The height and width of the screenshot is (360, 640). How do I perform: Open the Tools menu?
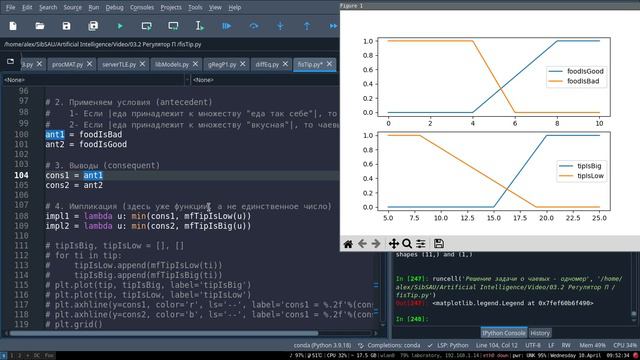pos(195,7)
